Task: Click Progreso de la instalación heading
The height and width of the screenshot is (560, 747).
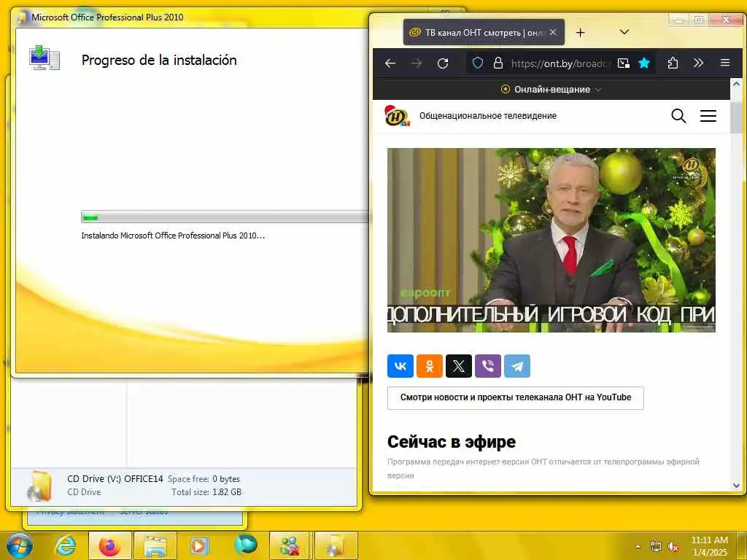Action: click(159, 60)
